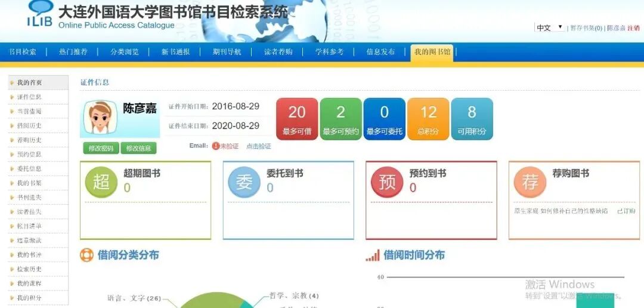Select 我的积分 in the sidebar
644x308 pixels.
click(38, 298)
